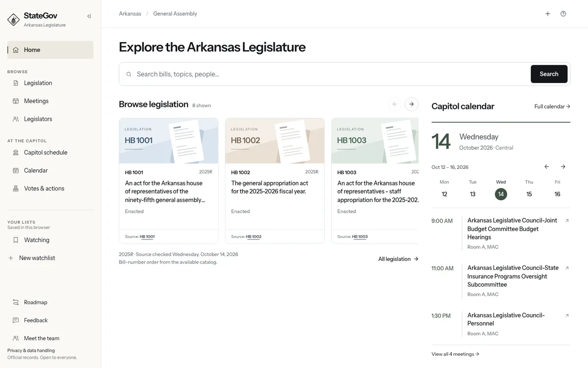The width and height of the screenshot is (588, 368).
Task: Select Friday 16 in the week calendar
Action: [557, 189]
